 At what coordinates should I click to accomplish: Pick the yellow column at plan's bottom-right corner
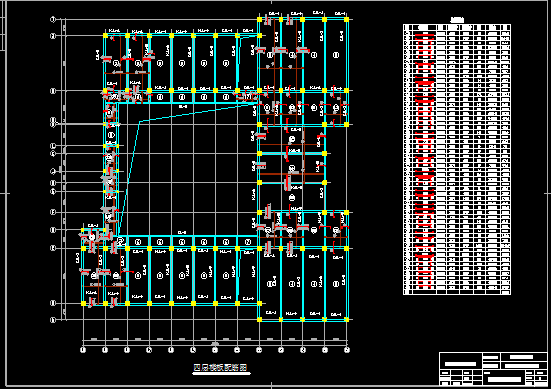(x=346, y=319)
